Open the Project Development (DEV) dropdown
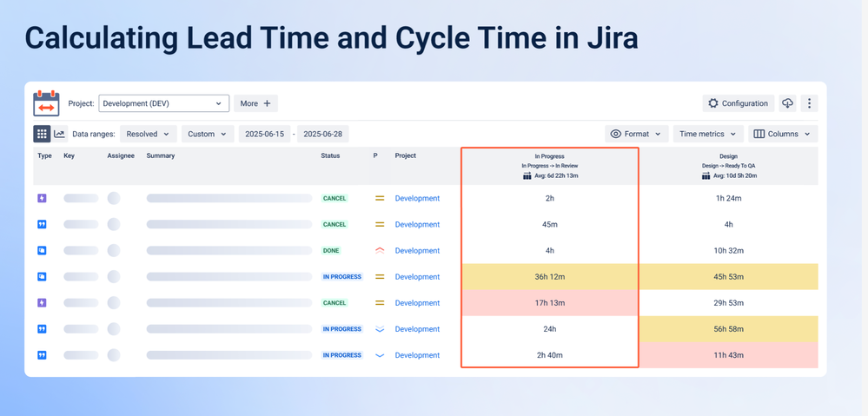The image size is (868, 416). coord(164,103)
